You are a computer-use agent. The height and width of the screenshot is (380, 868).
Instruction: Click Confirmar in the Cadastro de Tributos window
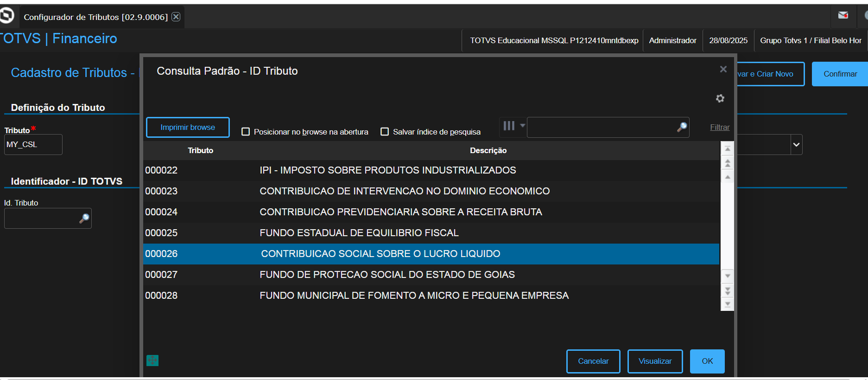pos(840,74)
